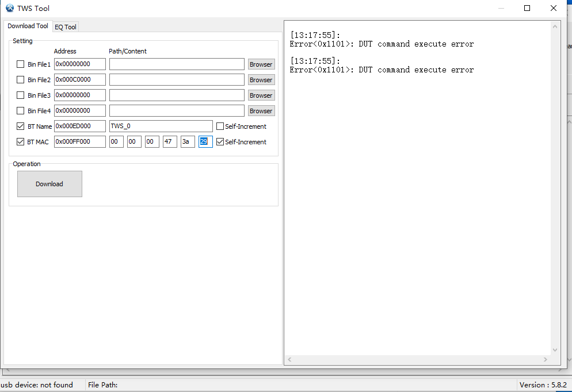
Task: Uncheck the BT Name checkbox
Action: click(21, 126)
